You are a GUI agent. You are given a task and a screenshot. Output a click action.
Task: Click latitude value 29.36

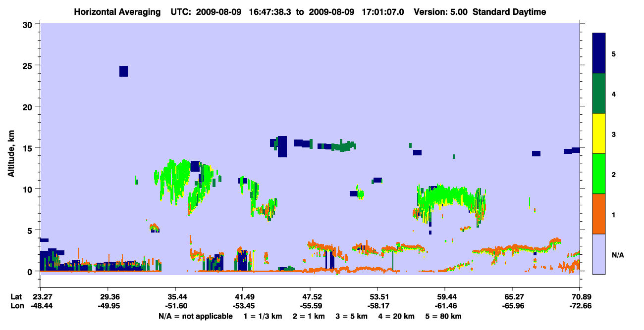point(107,297)
